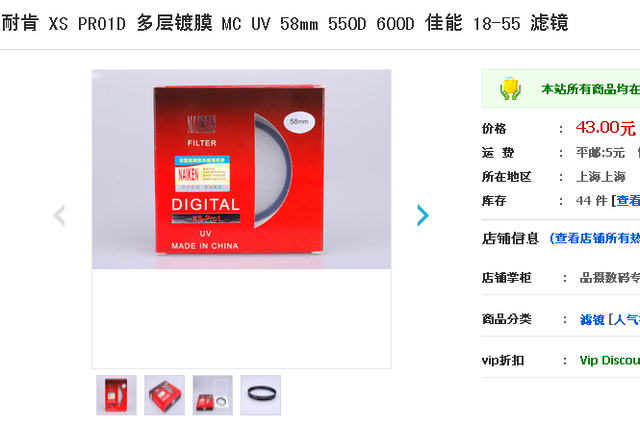Click the 43.00元 price text
The image size is (640, 426).
tap(606, 128)
